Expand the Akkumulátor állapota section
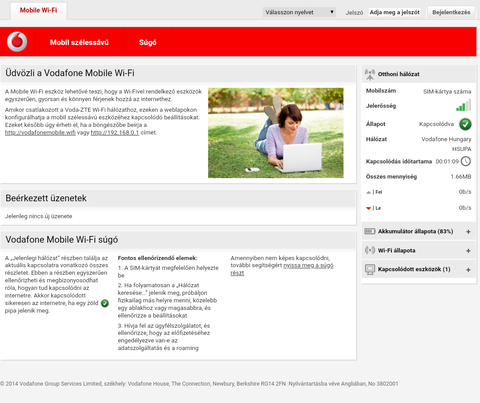The image size is (480, 403). point(468,231)
